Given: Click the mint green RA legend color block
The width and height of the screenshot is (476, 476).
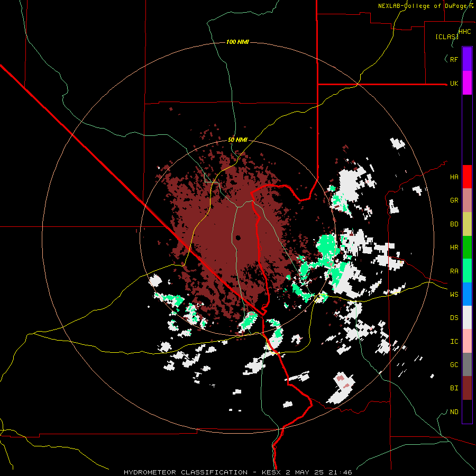Looking at the screenshot, I should click(467, 271).
